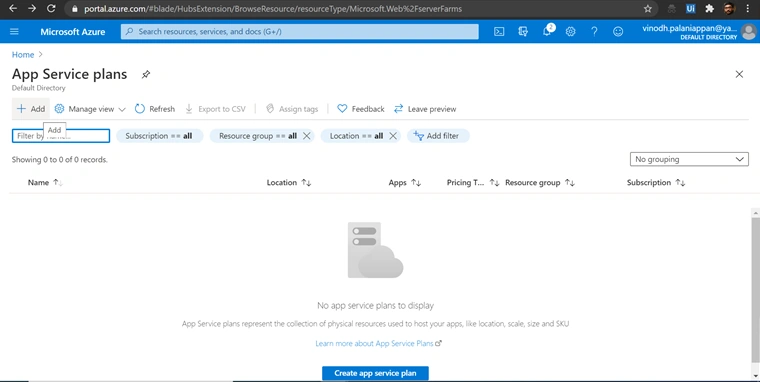Open the Directory and subscription filter icon

pyautogui.click(x=522, y=32)
